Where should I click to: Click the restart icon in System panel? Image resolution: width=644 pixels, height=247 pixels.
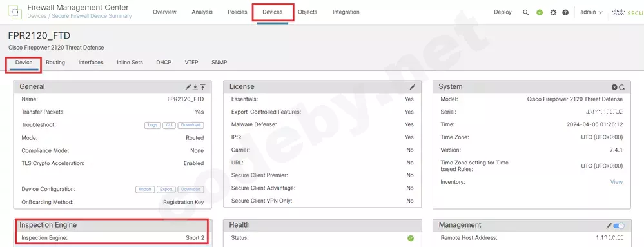tap(622, 87)
